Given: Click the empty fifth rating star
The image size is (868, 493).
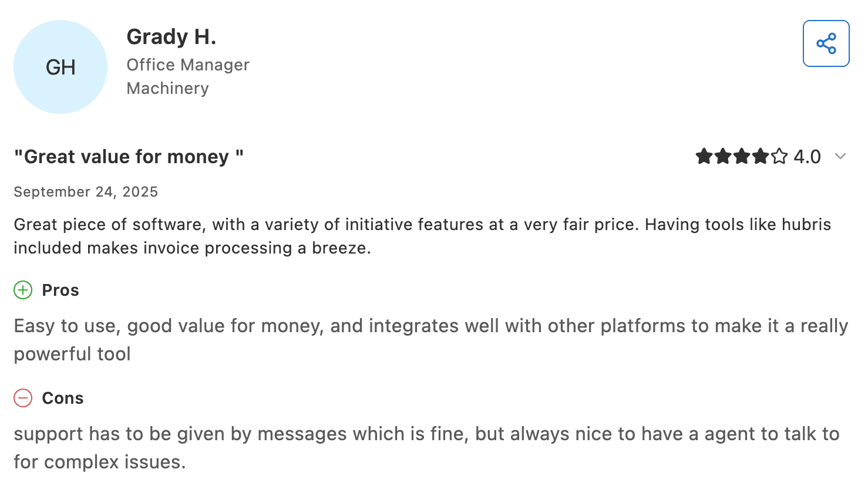Looking at the screenshot, I should tap(779, 157).
